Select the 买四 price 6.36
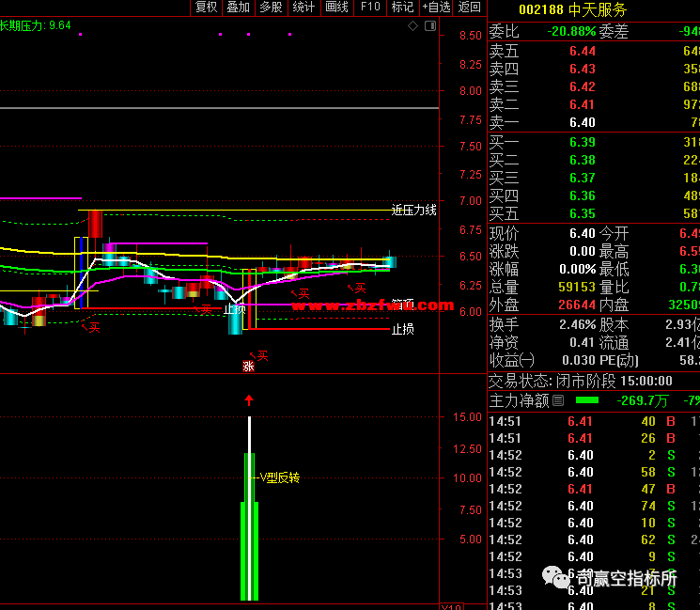The width and height of the screenshot is (700, 610). coord(583,196)
